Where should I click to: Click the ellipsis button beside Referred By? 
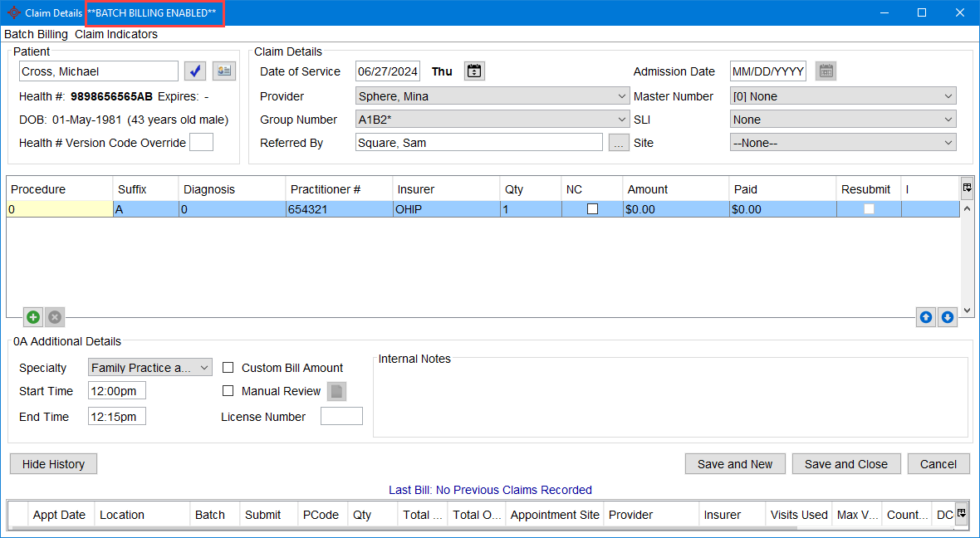(617, 142)
